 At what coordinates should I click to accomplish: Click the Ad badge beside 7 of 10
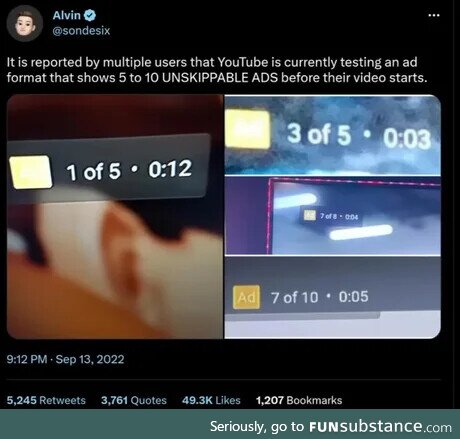pyautogui.click(x=246, y=297)
